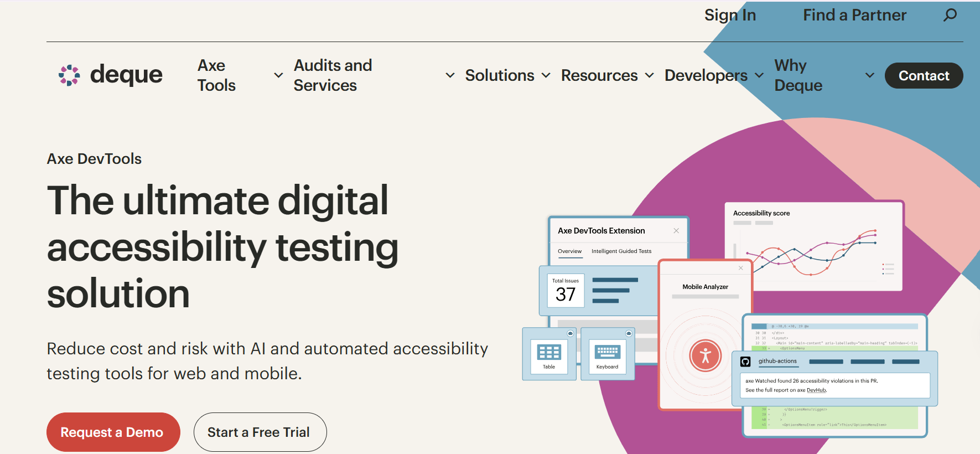This screenshot has width=980, height=454.
Task: Click the Sign In link
Action: 730,15
